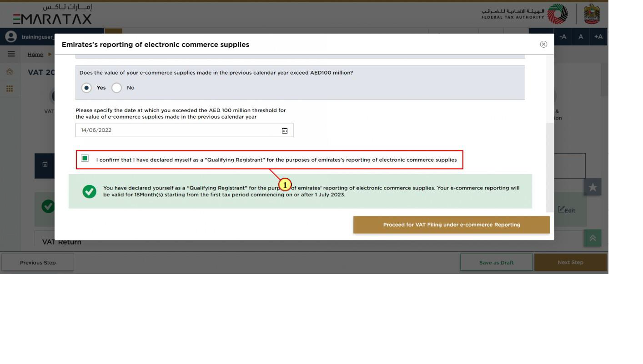Screen dimensions: 643x364
Task: Open the home icon in sidebar
Action: click(10, 72)
